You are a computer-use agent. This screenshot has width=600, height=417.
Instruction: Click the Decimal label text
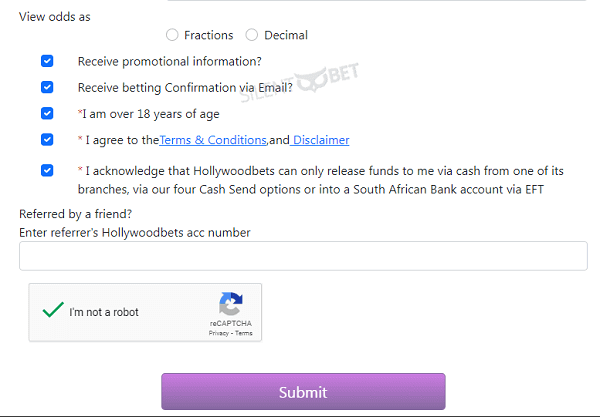coord(286,35)
